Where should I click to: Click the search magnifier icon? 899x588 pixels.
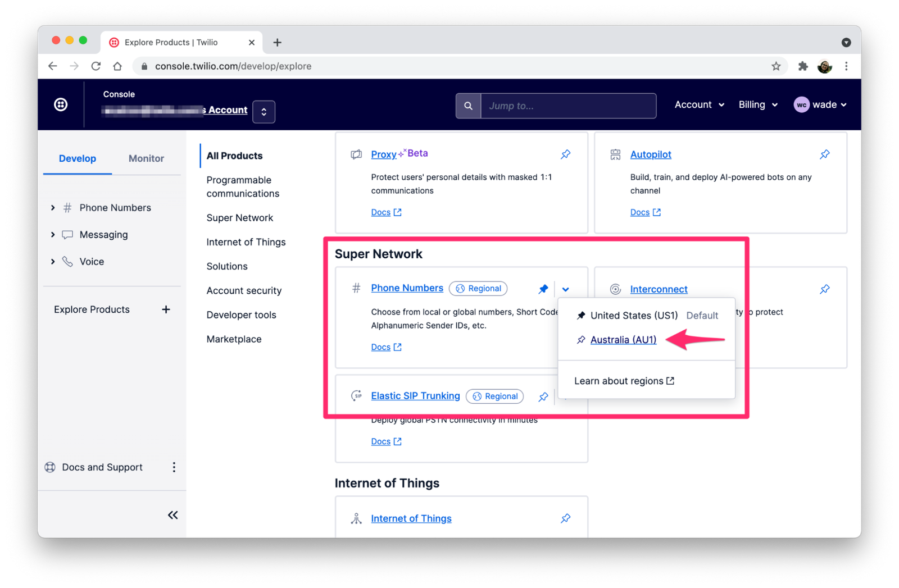[468, 106]
